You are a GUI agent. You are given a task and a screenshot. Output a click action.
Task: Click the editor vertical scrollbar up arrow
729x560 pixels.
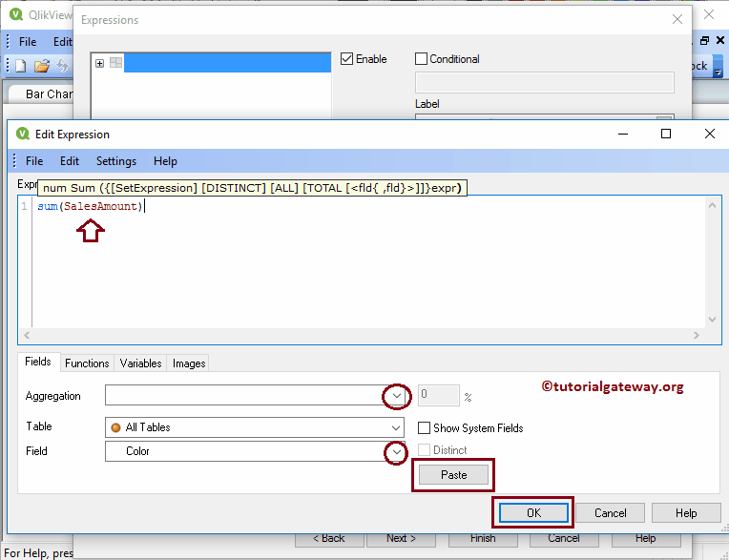[x=712, y=205]
